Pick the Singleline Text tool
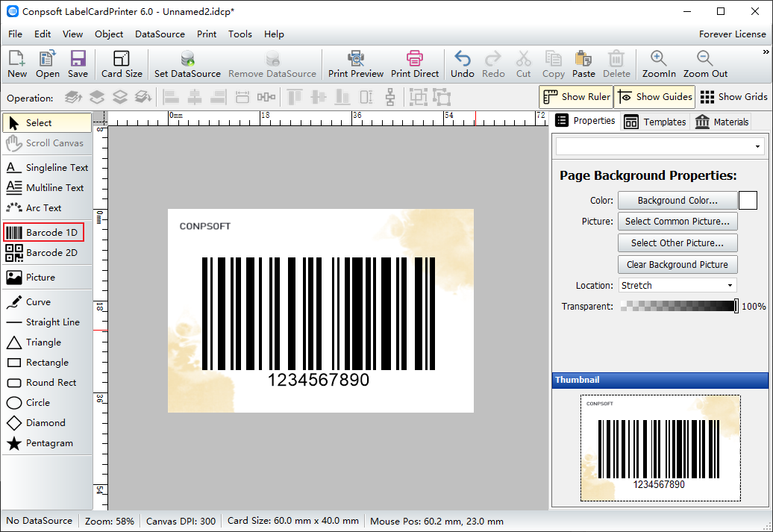This screenshot has height=532, width=773. (x=47, y=168)
